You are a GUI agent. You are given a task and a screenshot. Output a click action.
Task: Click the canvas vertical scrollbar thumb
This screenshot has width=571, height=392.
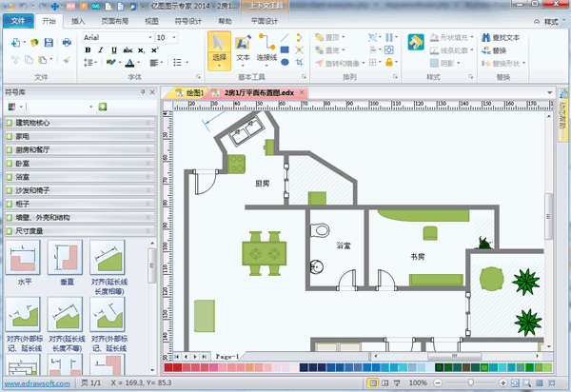(548, 216)
